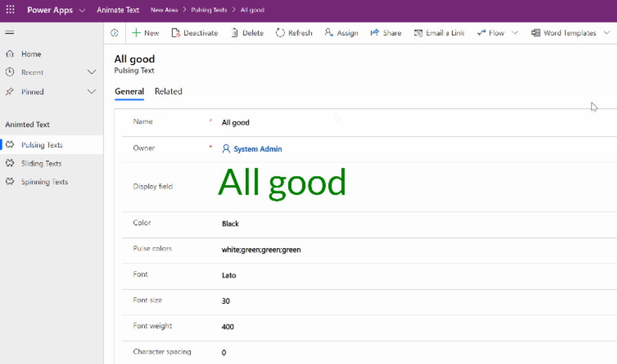Click the Assign user icon
The height and width of the screenshot is (364, 617).
(x=329, y=33)
